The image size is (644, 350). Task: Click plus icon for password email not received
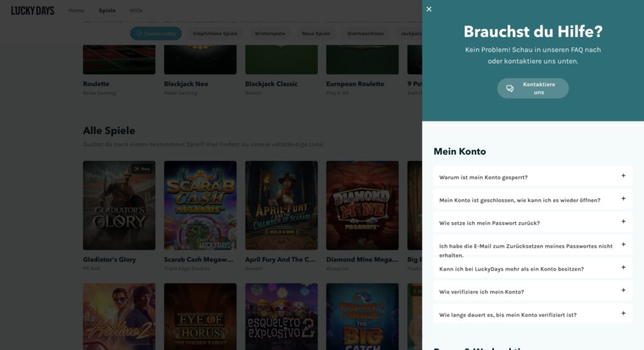[x=623, y=245]
